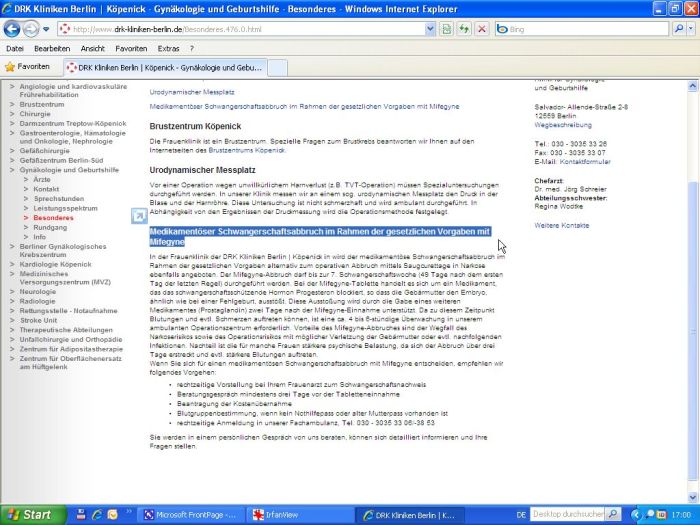
Task: Open the Ärzte submenu item
Action: pos(42,179)
